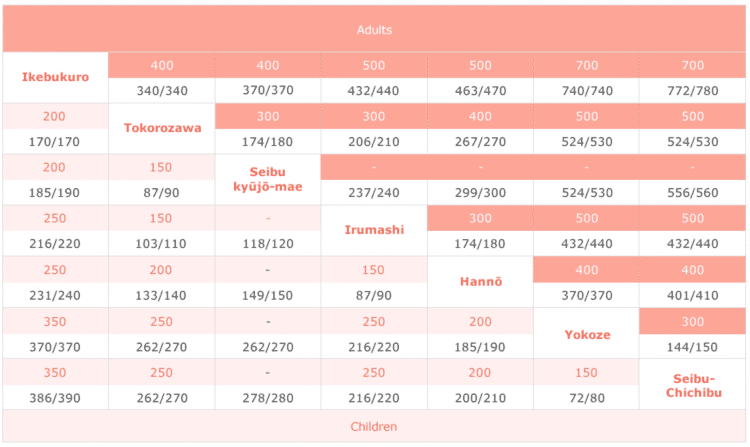Click the Hannō station label
Viewport: 750px width, 447px height.
click(x=481, y=282)
